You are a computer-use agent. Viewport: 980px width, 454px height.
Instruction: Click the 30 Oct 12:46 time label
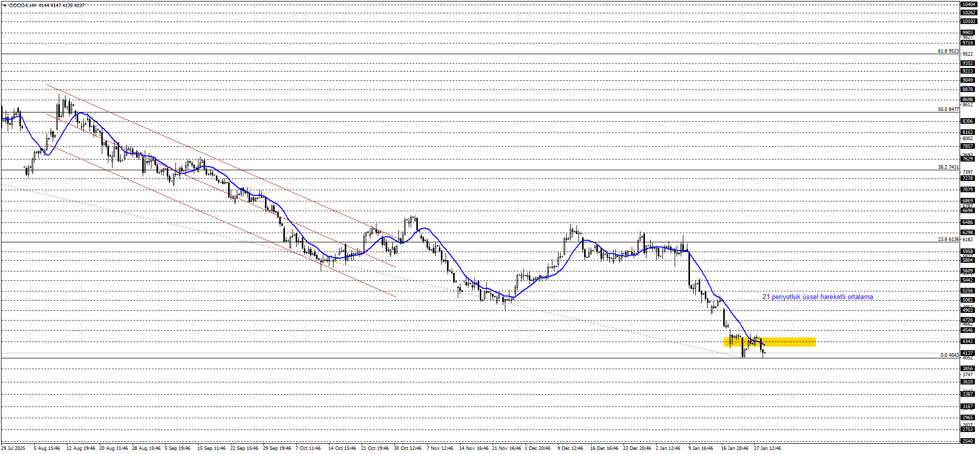(407, 448)
